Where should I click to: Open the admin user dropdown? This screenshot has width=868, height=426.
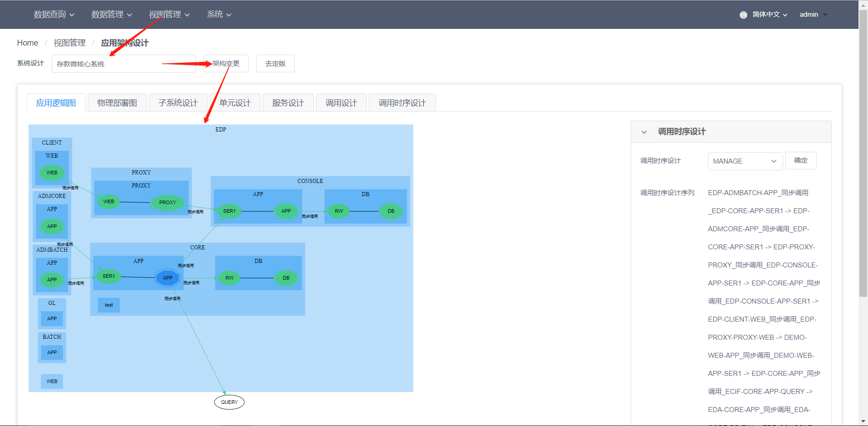[x=813, y=14]
